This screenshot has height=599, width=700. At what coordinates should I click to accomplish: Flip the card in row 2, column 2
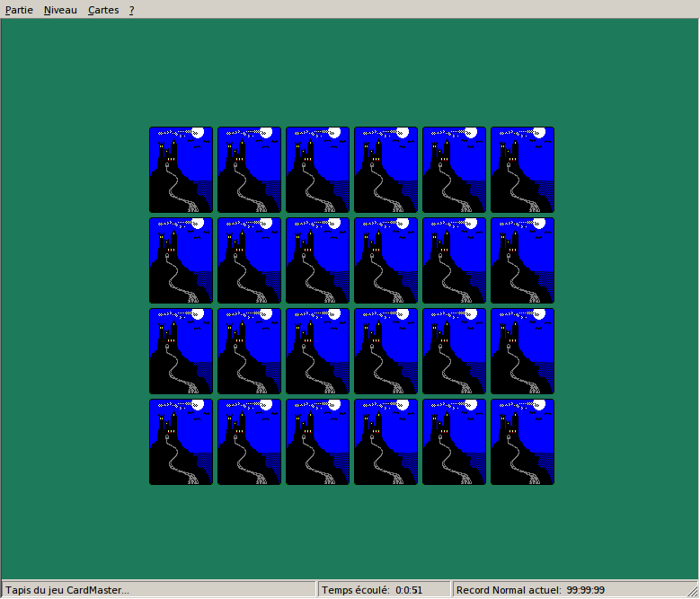coord(249,260)
